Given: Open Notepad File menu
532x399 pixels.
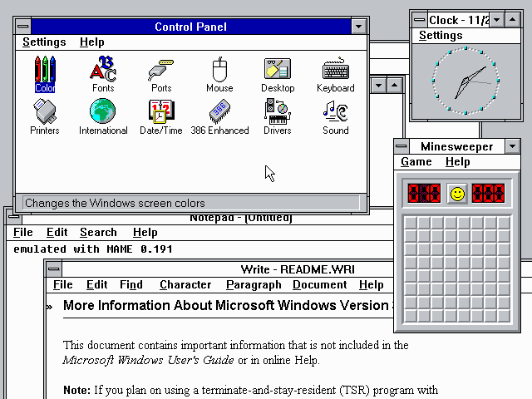Looking at the screenshot, I should (23, 233).
